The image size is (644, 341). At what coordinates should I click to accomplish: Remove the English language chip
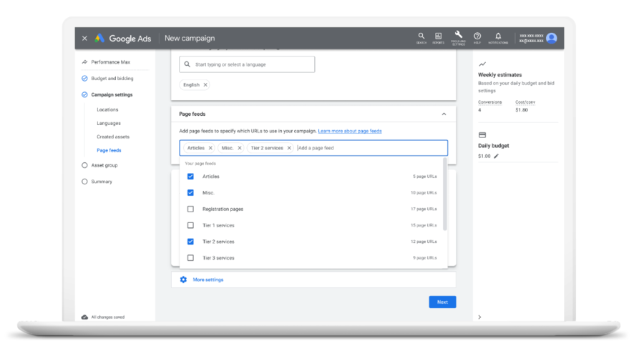tap(205, 84)
